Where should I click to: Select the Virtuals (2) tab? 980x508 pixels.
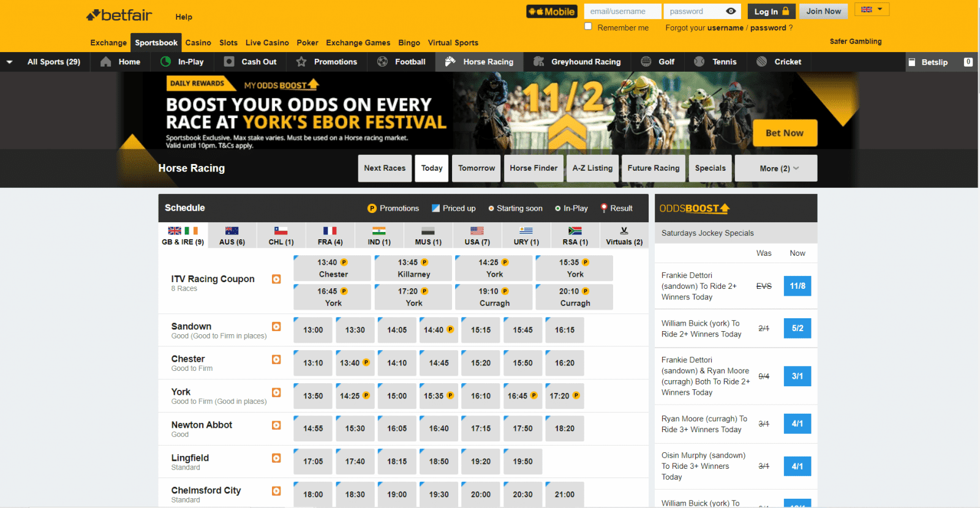pos(624,236)
